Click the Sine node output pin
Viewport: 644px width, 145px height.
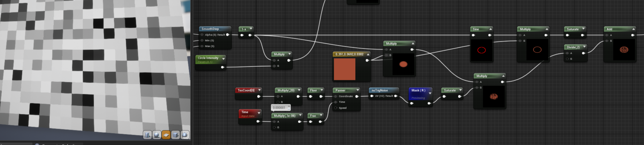click(490, 35)
